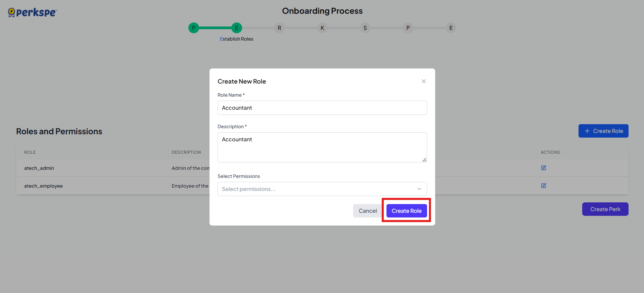Edit the atech_employee role
Image resolution: width=644 pixels, height=293 pixels.
[x=543, y=186]
